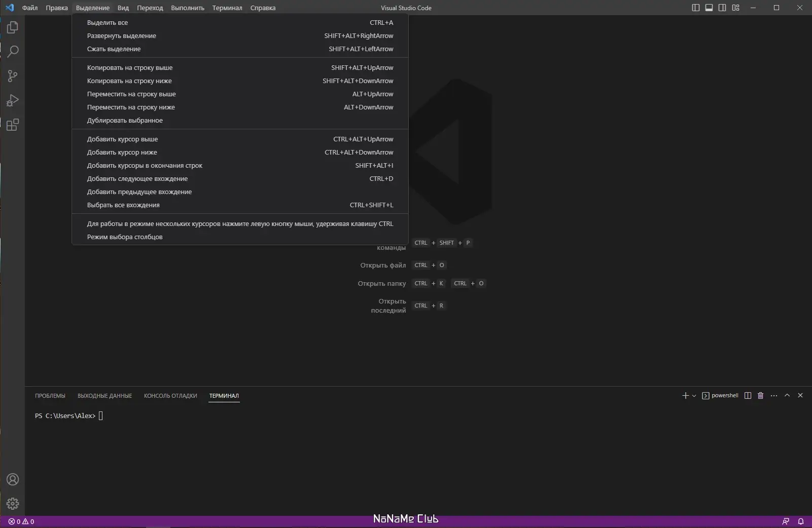Toggle the primary sidebar visibility
The image size is (812, 528).
click(695, 8)
